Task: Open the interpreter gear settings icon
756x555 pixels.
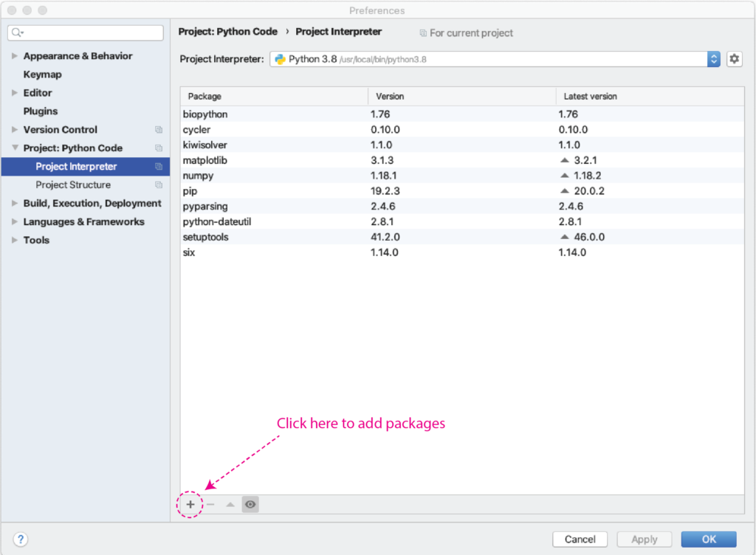Action: pos(734,59)
